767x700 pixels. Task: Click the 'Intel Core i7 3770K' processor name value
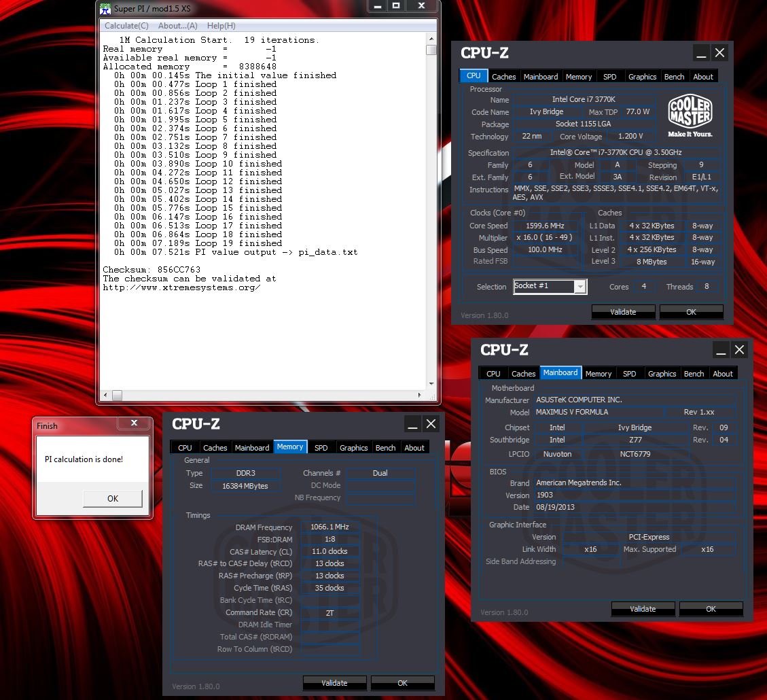[x=584, y=99]
